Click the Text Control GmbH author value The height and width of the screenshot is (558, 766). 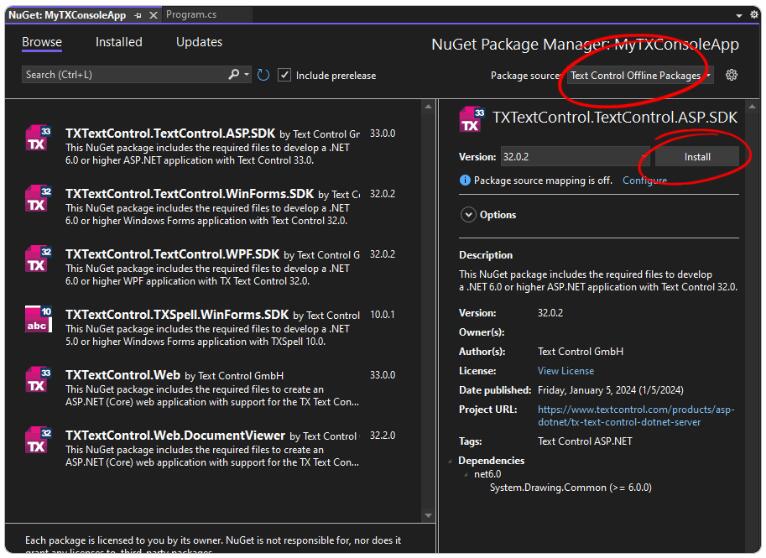pyautogui.click(x=580, y=352)
